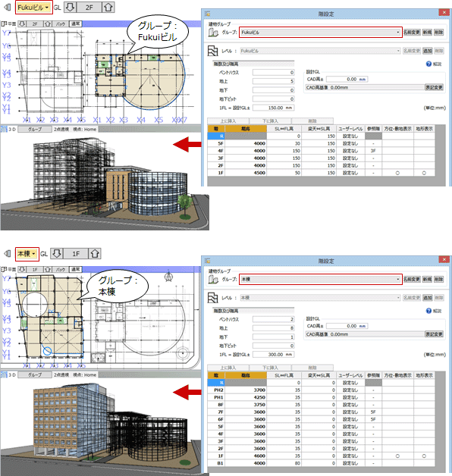Click バック in the 1F plan view bar
The width and height of the screenshot is (452, 476).
tap(60, 269)
